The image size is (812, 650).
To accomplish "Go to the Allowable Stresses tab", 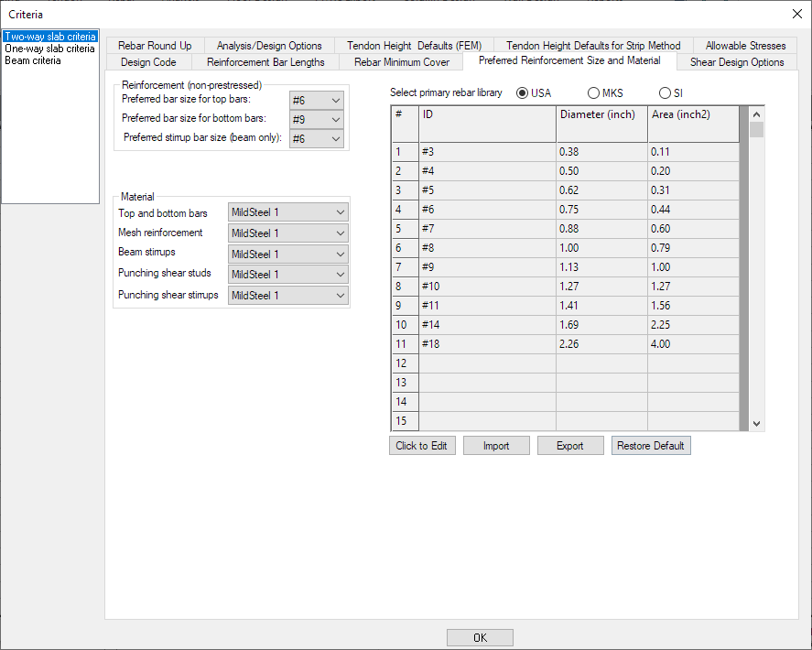I will click(x=745, y=46).
